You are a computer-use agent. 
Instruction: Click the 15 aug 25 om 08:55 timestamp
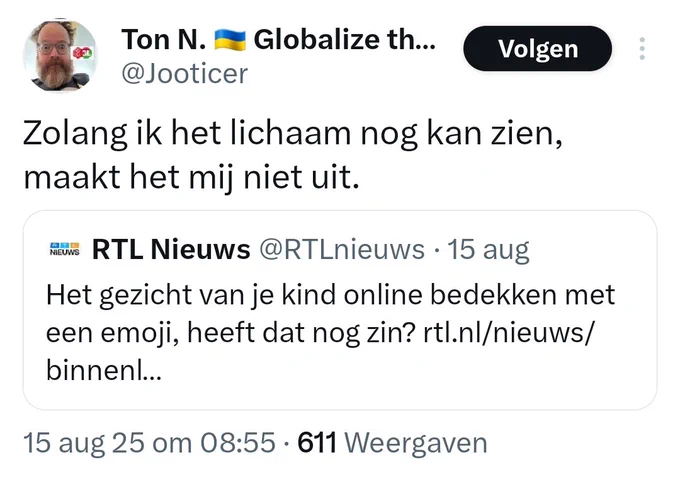[x=149, y=443]
